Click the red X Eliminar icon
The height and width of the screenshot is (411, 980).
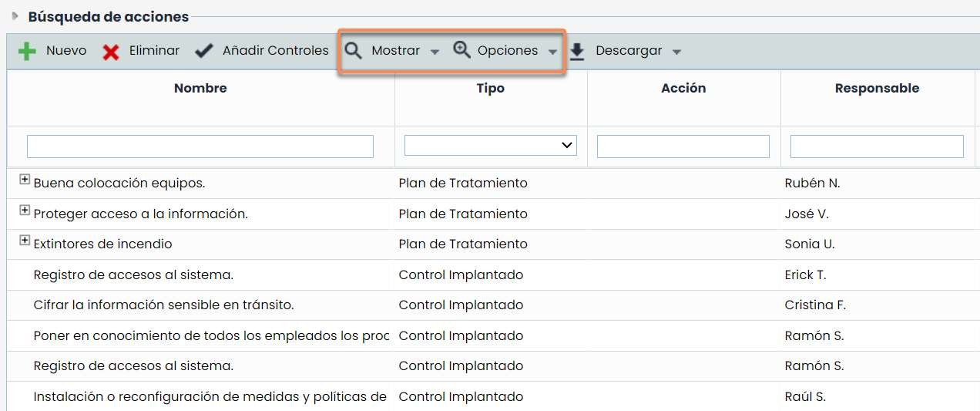[111, 52]
